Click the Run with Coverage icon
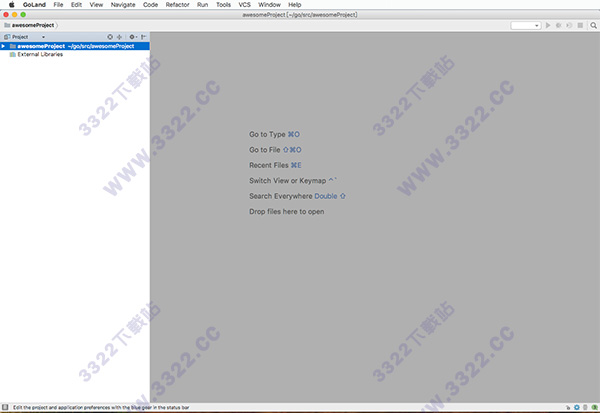Viewport: 600px width, 413px height. click(x=569, y=25)
